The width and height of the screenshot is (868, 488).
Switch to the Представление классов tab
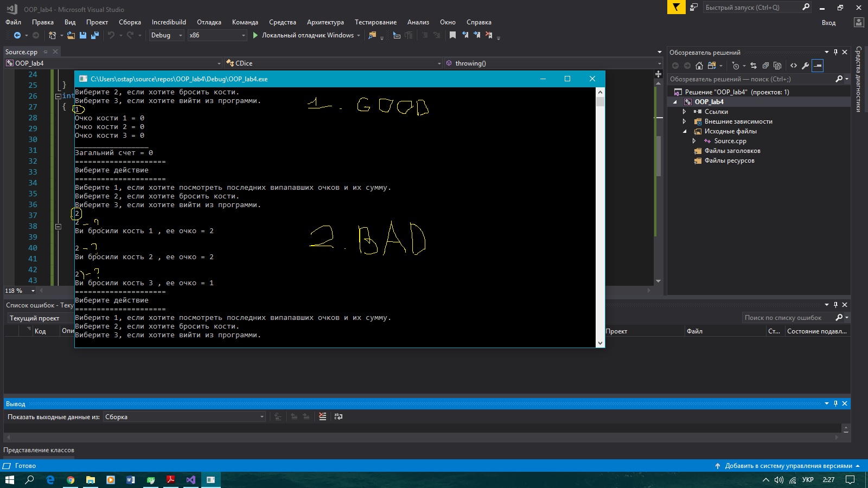[39, 450]
